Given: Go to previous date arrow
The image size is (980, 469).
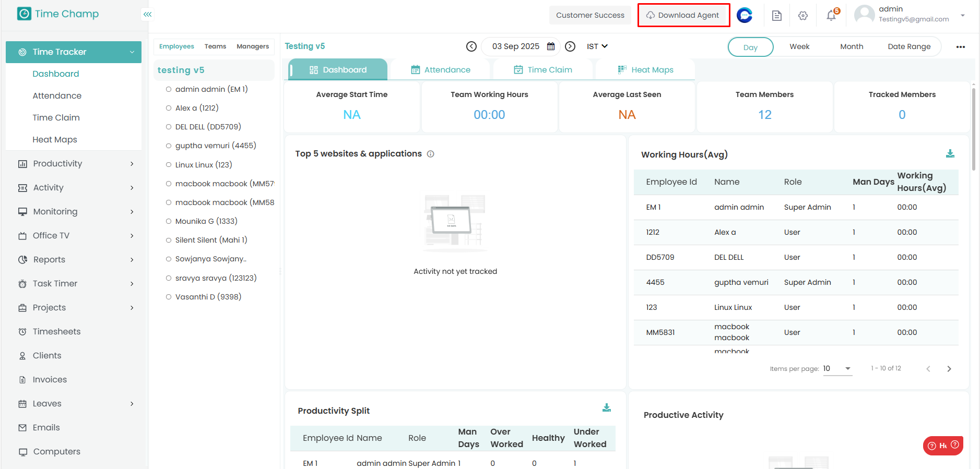Looking at the screenshot, I should pos(471,46).
